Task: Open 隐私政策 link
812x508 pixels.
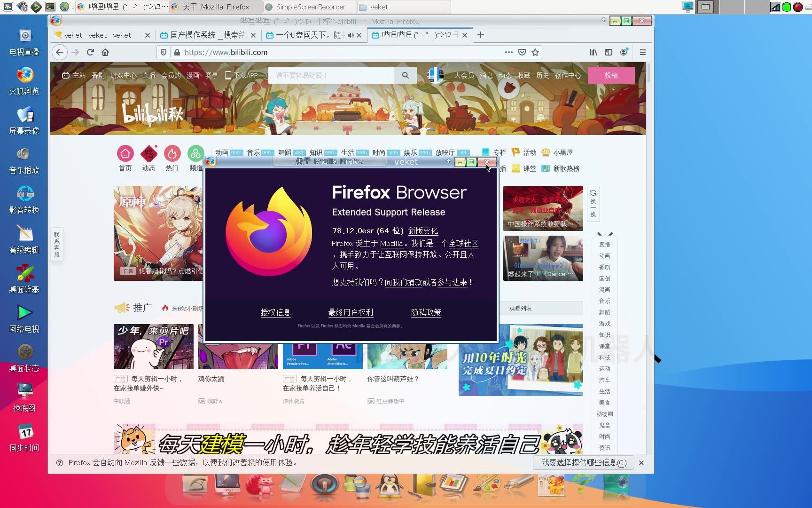Action: pyautogui.click(x=426, y=312)
